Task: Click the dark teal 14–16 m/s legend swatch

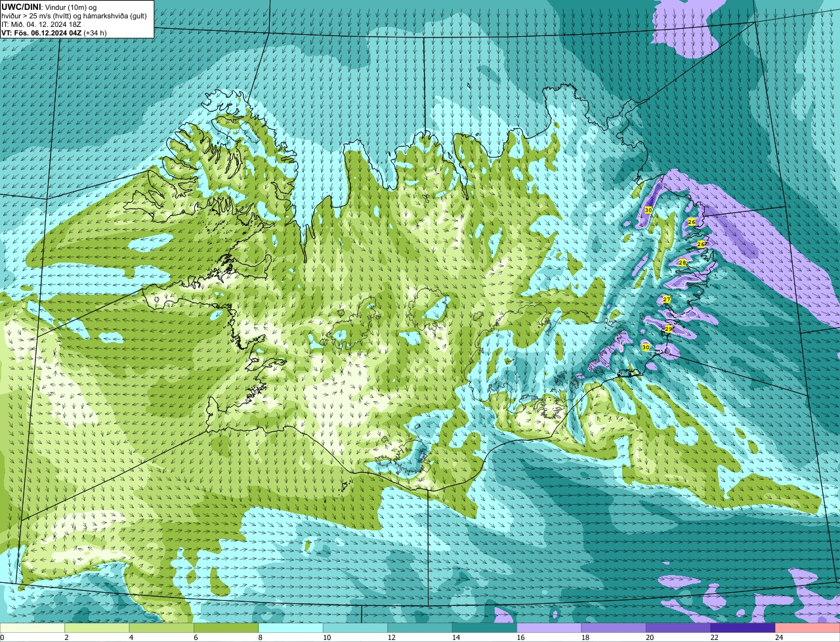Action: pos(484,628)
